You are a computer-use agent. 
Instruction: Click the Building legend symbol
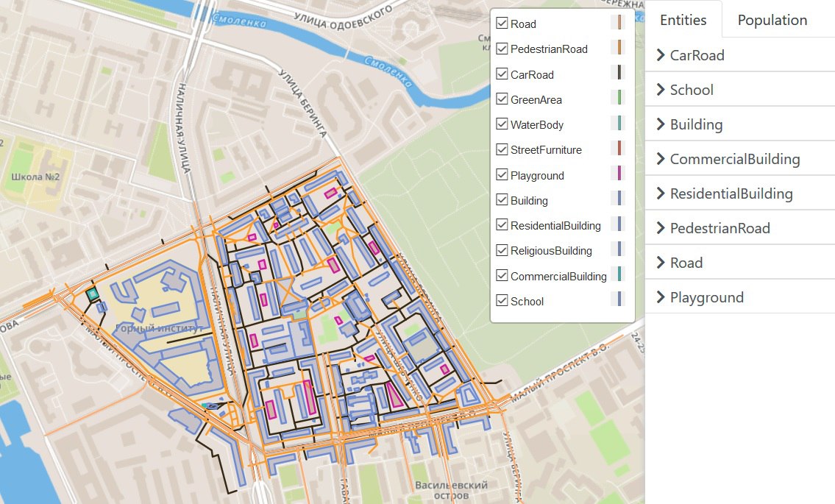(618, 199)
